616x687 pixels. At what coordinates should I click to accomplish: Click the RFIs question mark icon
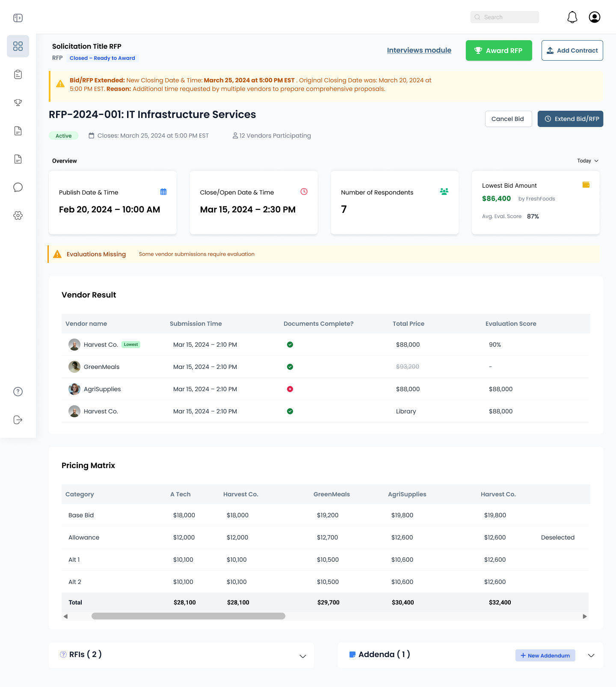point(63,655)
